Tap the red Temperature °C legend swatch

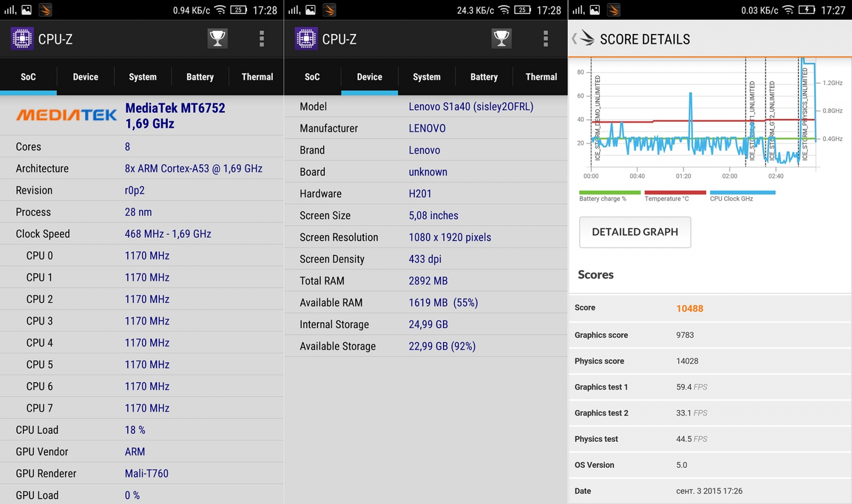pos(675,193)
